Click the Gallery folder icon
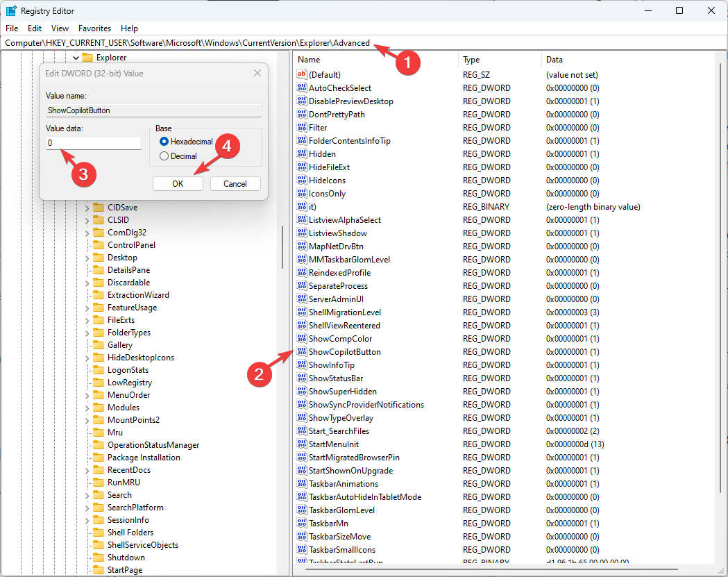Image resolution: width=728 pixels, height=577 pixels. 99,344
